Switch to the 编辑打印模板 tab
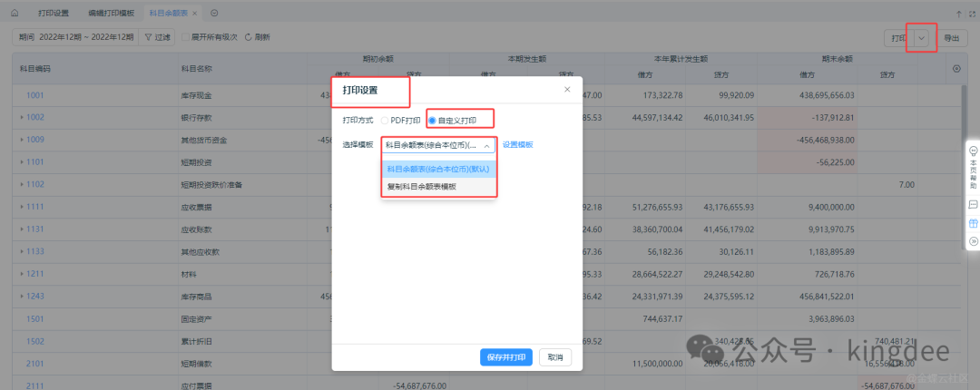This screenshot has height=390, width=980. pos(111,14)
